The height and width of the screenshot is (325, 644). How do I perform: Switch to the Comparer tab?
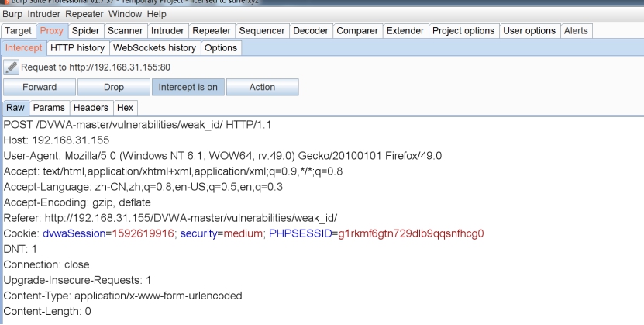[x=357, y=31]
